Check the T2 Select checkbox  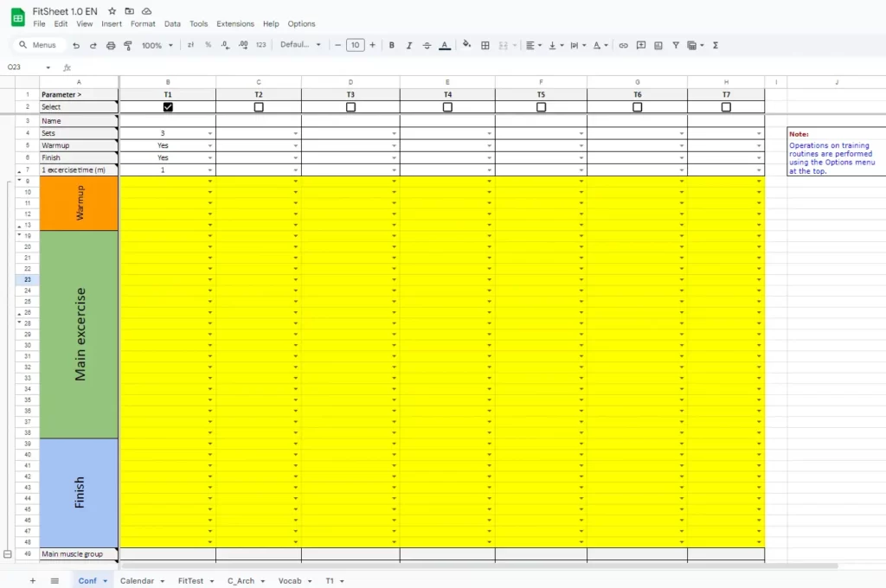[259, 107]
